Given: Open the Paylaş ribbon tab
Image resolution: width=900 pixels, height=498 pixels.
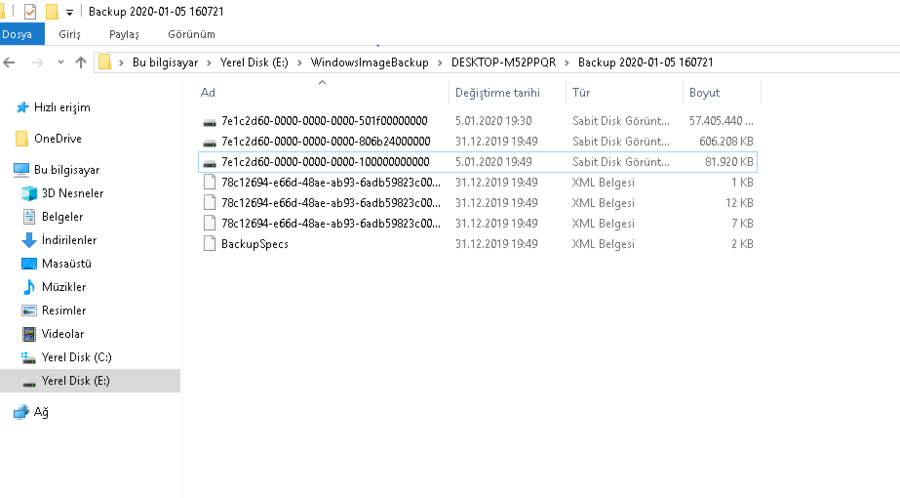Looking at the screenshot, I should point(124,34).
